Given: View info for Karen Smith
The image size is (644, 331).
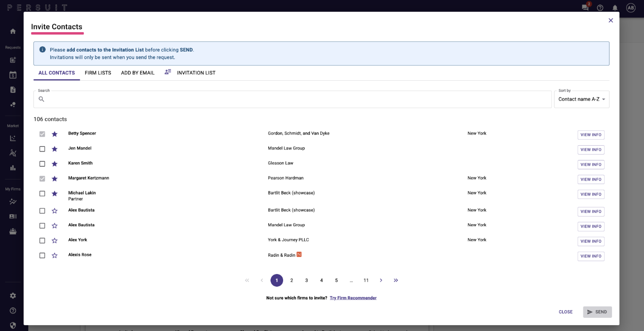Looking at the screenshot, I should click(x=591, y=165).
